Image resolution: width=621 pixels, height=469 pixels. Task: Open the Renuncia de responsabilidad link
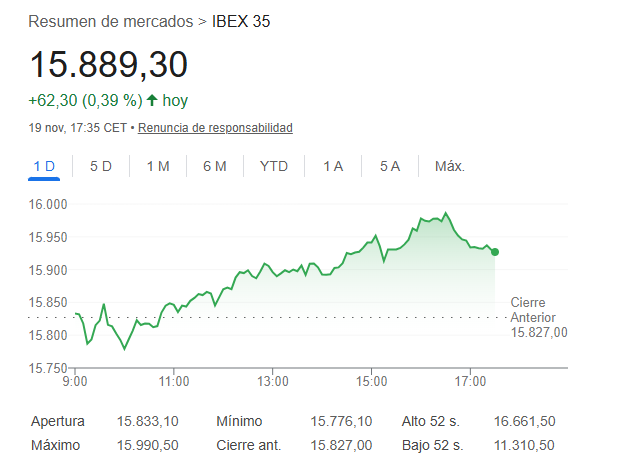click(x=215, y=128)
